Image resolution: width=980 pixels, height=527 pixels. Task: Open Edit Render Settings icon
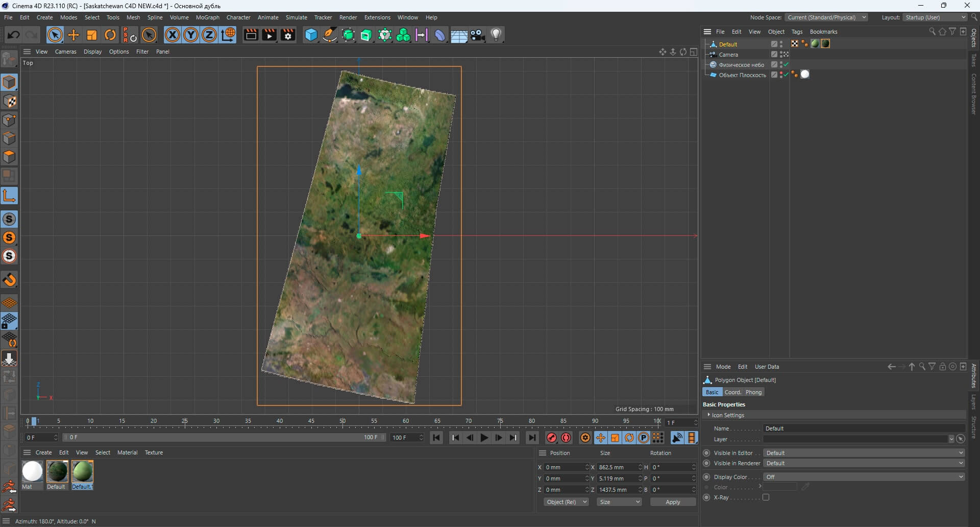coord(288,35)
